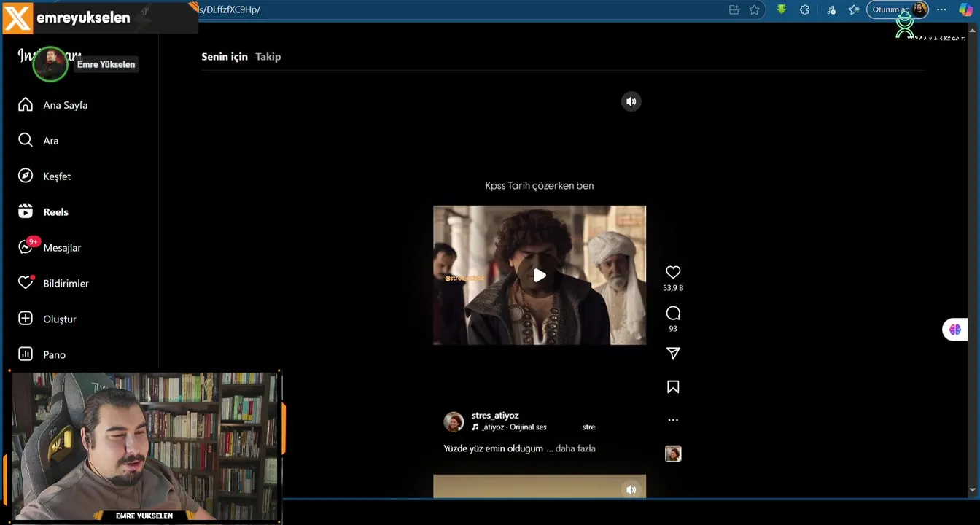The height and width of the screenshot is (525, 980).
Task: Click the Oluştur label
Action: tap(60, 319)
